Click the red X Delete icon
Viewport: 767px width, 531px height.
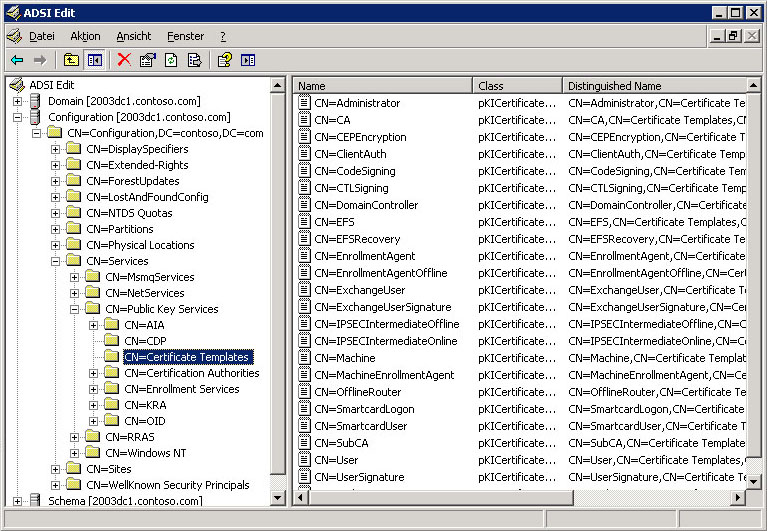point(124,60)
